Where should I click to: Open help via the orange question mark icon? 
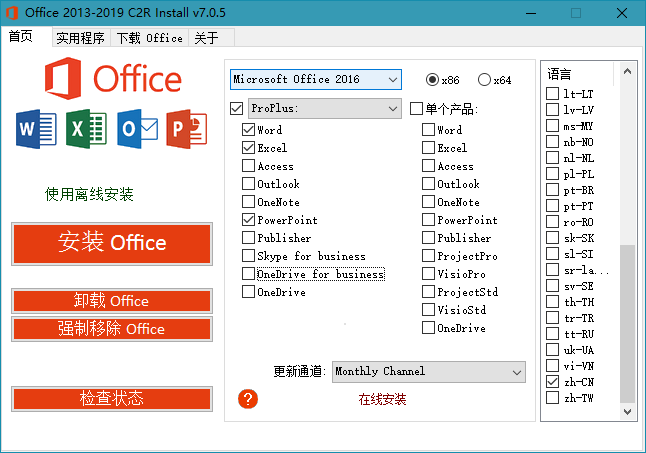click(249, 399)
